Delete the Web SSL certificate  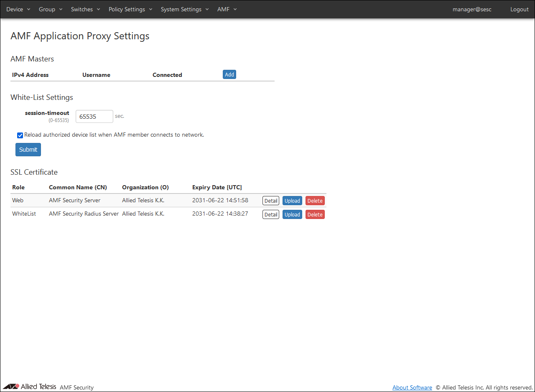tap(315, 201)
